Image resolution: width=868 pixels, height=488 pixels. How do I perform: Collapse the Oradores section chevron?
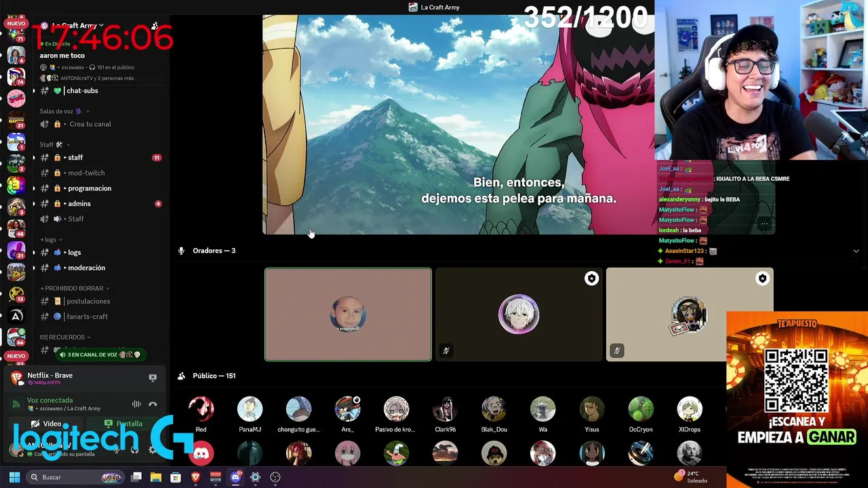856,251
